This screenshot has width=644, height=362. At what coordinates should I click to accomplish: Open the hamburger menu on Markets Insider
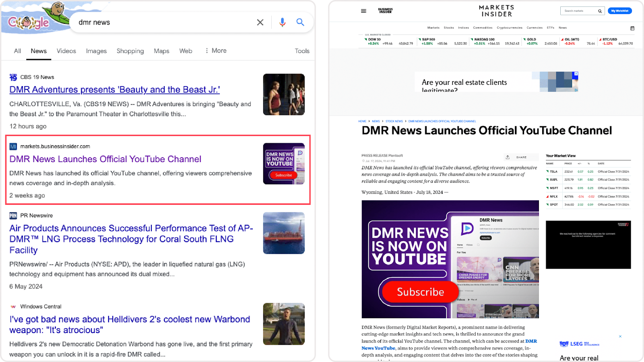point(363,11)
